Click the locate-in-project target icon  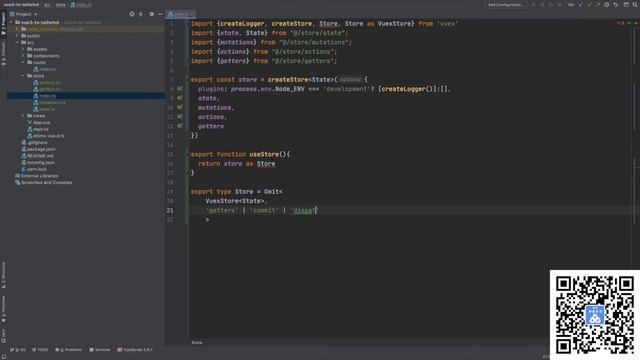[x=132, y=14]
